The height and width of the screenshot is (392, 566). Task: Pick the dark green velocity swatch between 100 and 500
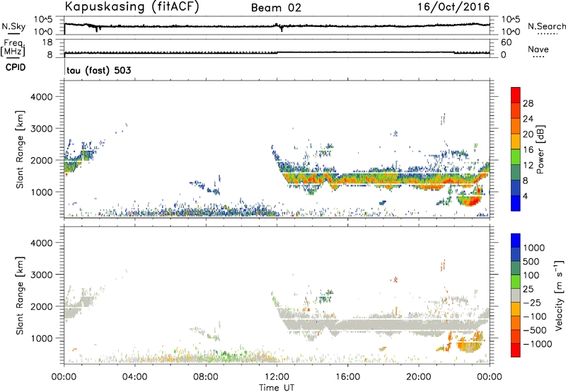point(516,268)
